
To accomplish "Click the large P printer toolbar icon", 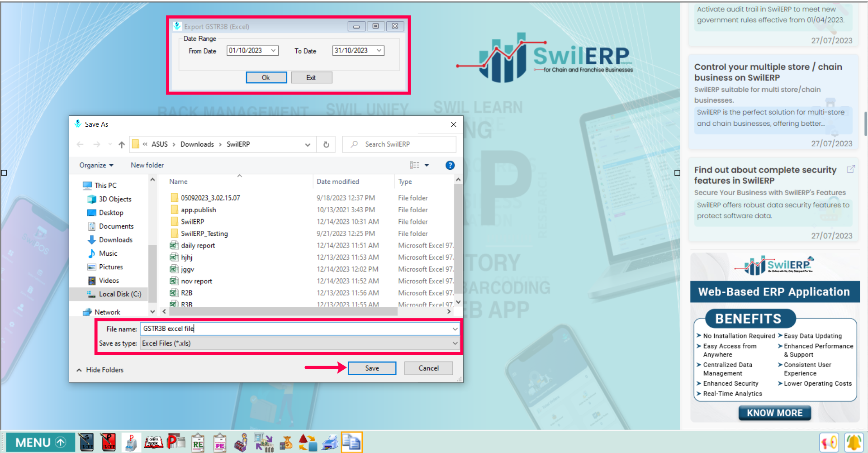I will pyautogui.click(x=176, y=442).
